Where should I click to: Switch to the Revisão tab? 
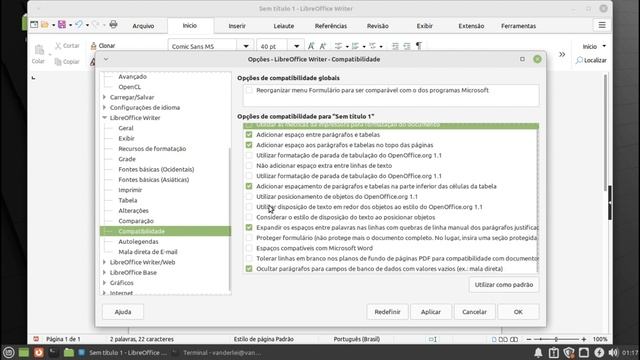(378, 26)
